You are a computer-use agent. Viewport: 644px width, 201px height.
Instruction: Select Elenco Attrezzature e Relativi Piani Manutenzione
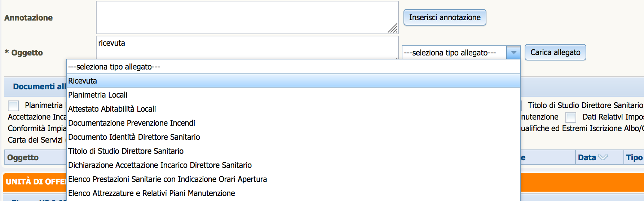click(293, 193)
